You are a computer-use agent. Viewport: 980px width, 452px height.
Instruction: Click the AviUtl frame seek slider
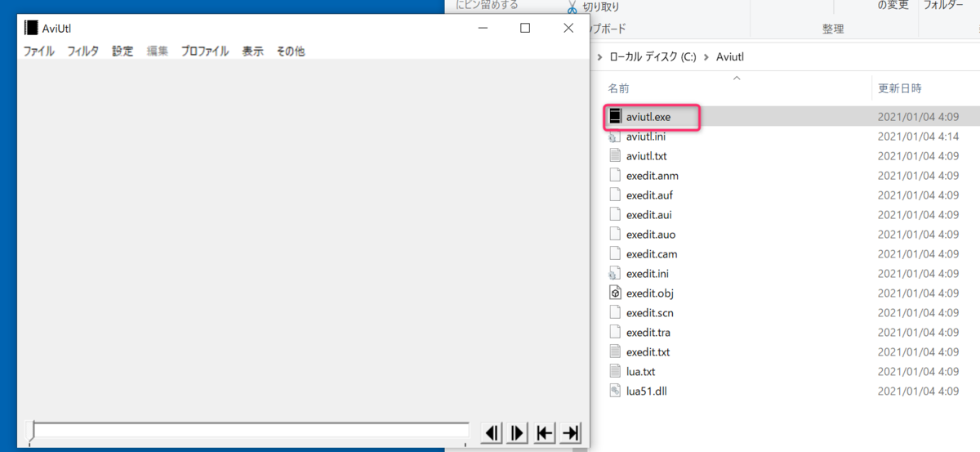(248, 432)
